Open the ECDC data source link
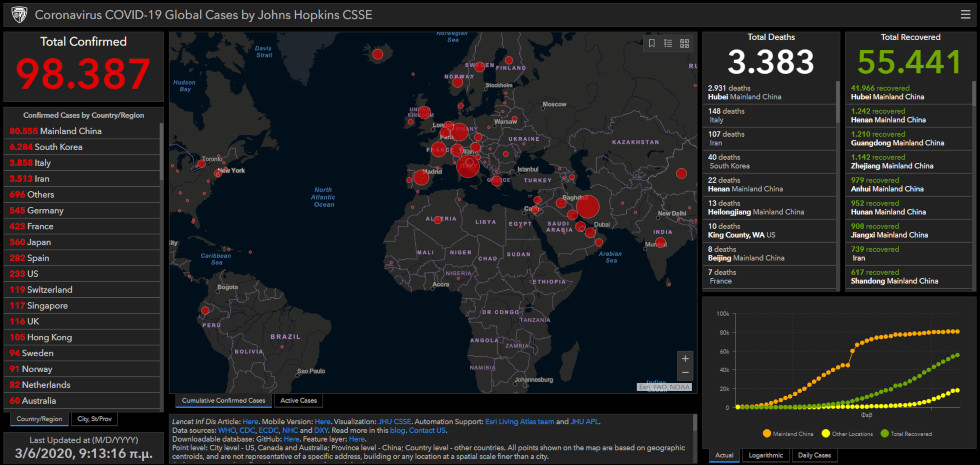Screen dimensions: 980x465 point(269,431)
